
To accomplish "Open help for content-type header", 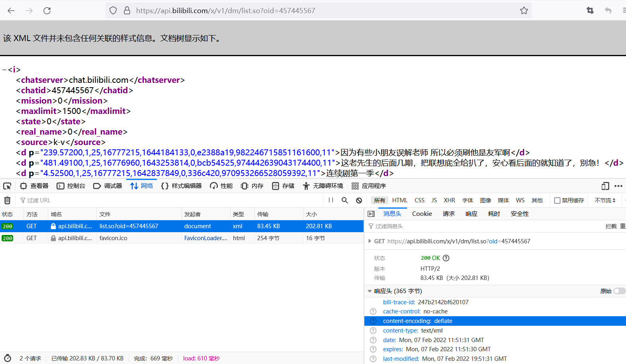I will click(373, 331).
